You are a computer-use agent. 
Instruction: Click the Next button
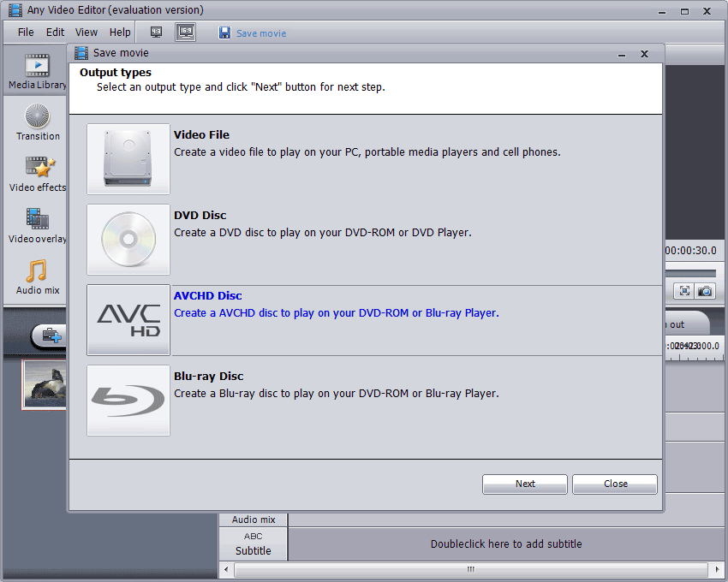tap(525, 484)
